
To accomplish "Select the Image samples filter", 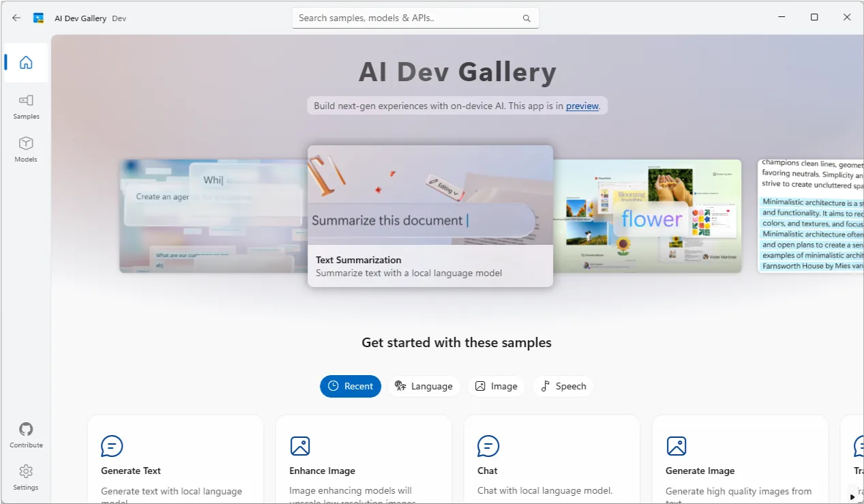I will pos(496,386).
